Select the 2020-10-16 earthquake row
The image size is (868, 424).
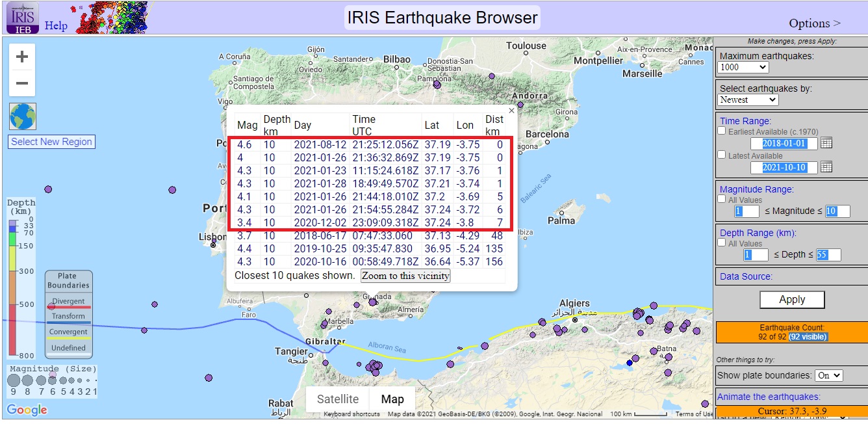pos(370,261)
